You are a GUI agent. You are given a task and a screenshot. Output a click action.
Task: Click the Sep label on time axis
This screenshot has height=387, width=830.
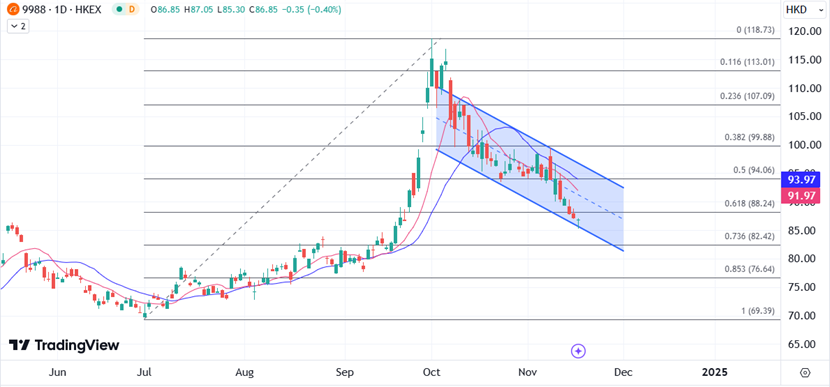pos(344,373)
